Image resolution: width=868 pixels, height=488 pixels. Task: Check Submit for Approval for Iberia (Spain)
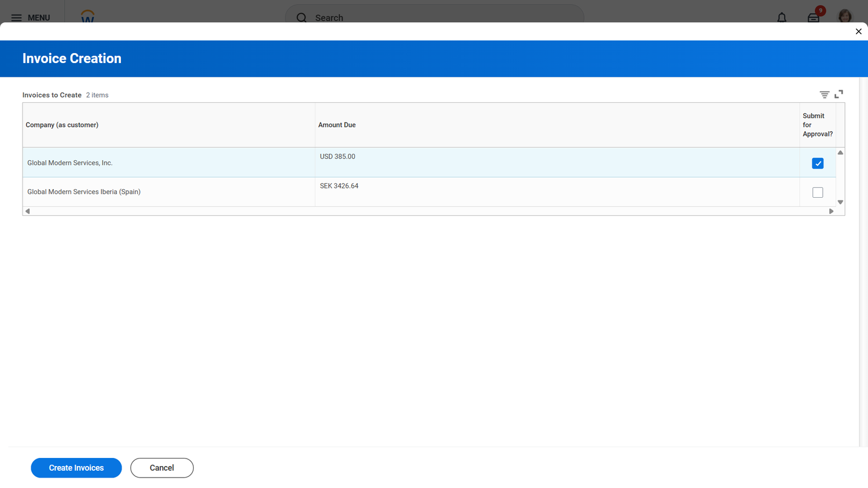point(818,192)
